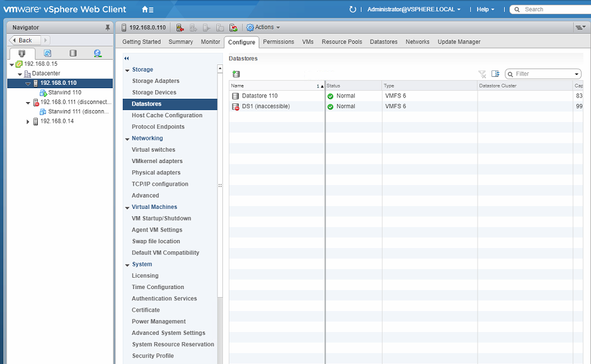Open Security Profile settings
The image size is (591, 364).
tap(153, 355)
